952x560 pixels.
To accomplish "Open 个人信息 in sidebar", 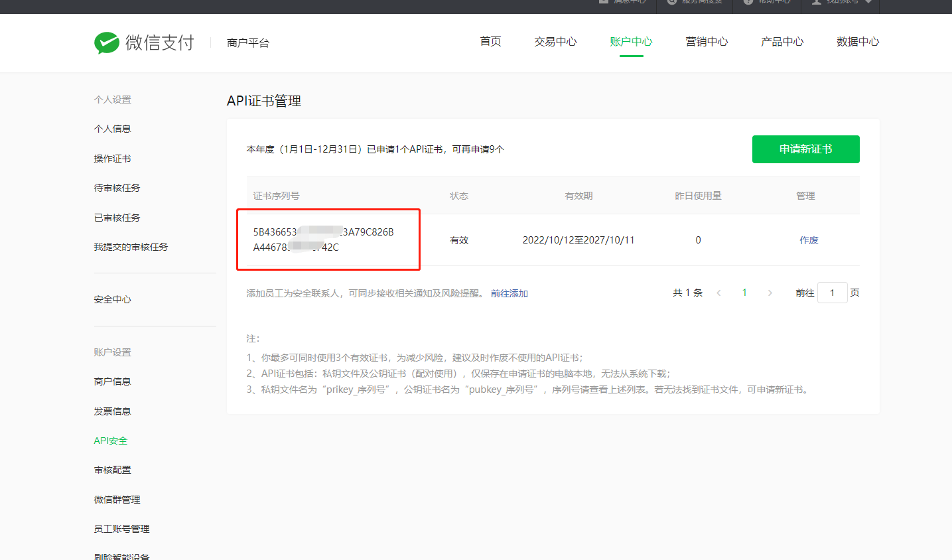I will (x=112, y=129).
